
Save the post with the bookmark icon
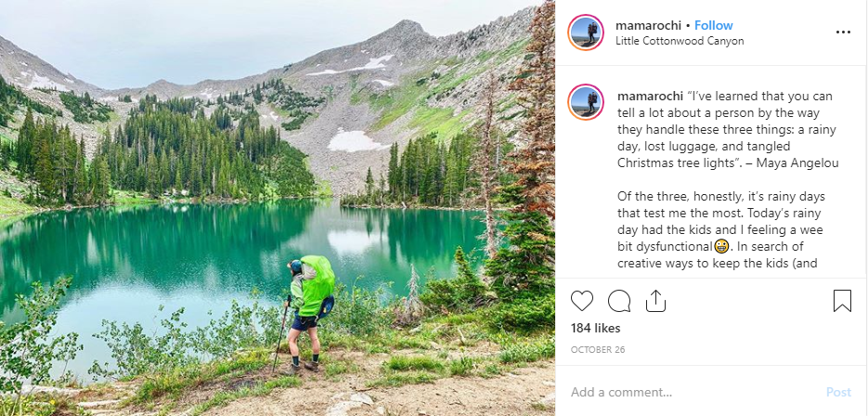(842, 301)
